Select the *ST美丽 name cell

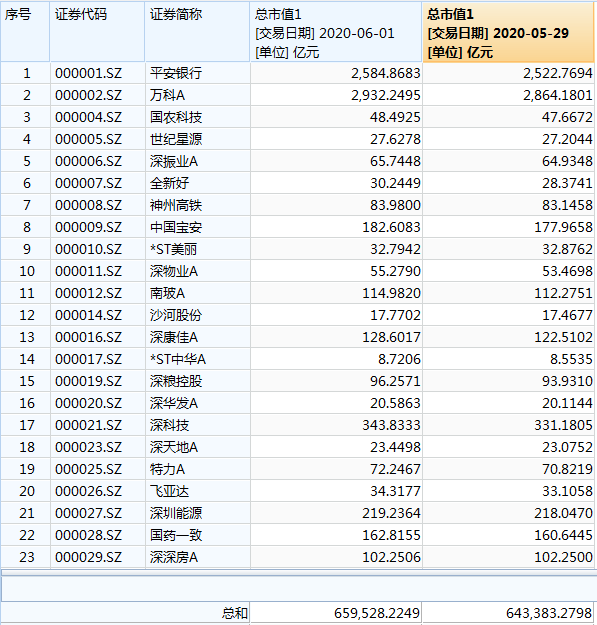(x=198, y=249)
